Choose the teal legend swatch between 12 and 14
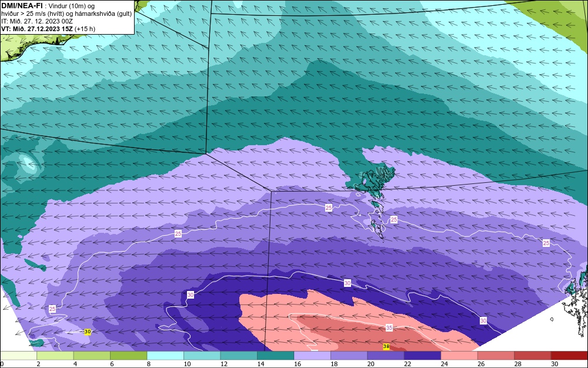Screen dimensions: 588x368 pyautogui.click(x=239, y=356)
